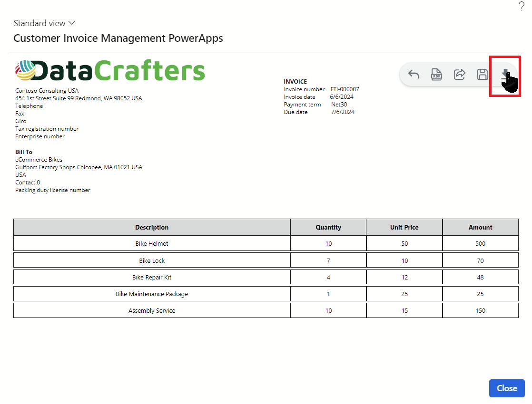Click the share icon in the toolbar
The image size is (532, 404).
pos(459,75)
